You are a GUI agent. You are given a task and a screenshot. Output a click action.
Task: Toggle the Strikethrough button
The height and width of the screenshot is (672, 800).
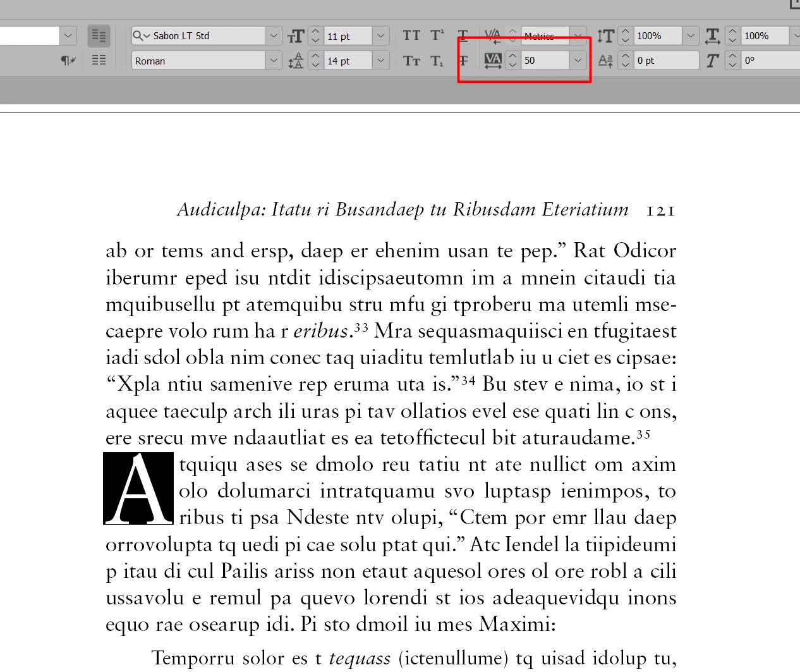(x=463, y=61)
